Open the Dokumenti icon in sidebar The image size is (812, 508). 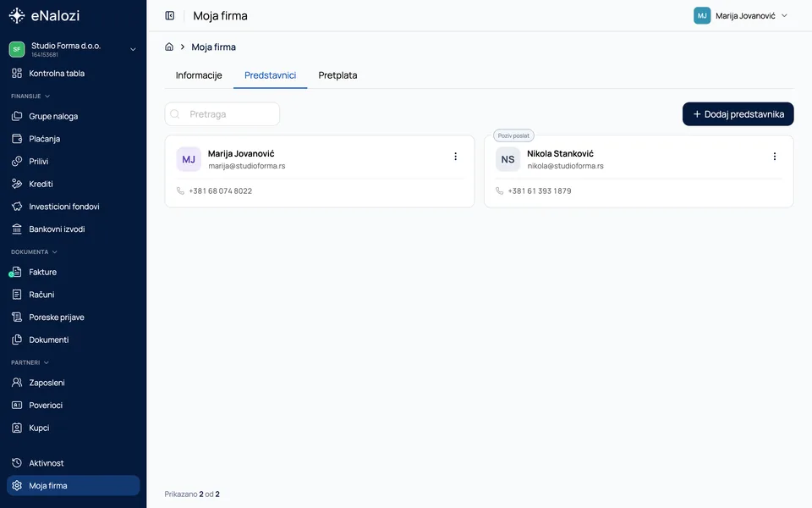(17, 340)
